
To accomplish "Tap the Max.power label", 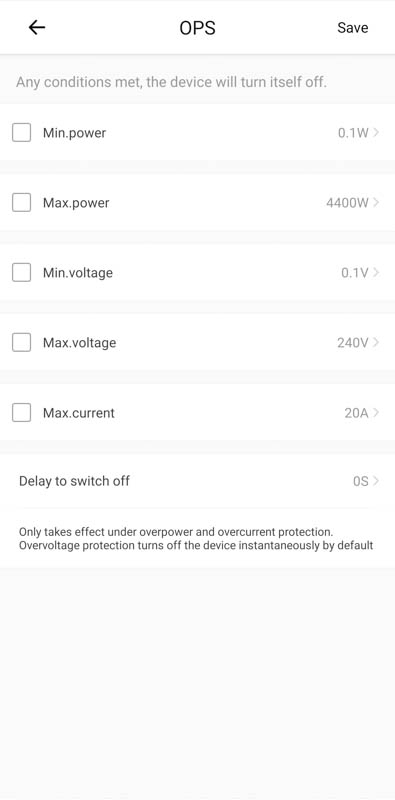I will pos(76,203).
